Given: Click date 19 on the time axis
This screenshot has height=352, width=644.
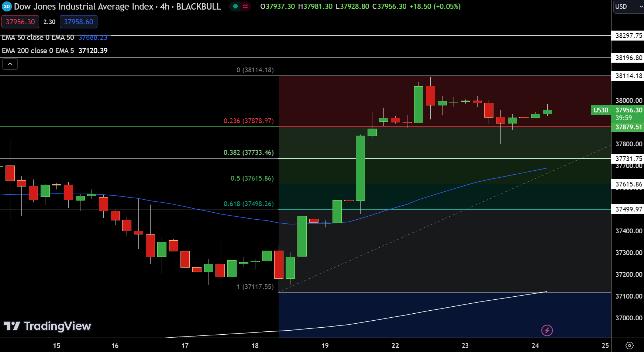Looking at the screenshot, I should [325, 346].
